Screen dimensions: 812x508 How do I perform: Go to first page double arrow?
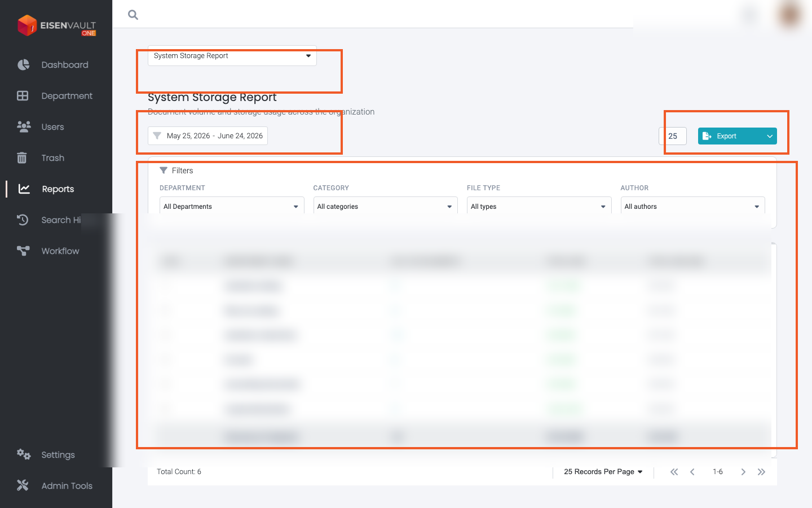click(674, 472)
